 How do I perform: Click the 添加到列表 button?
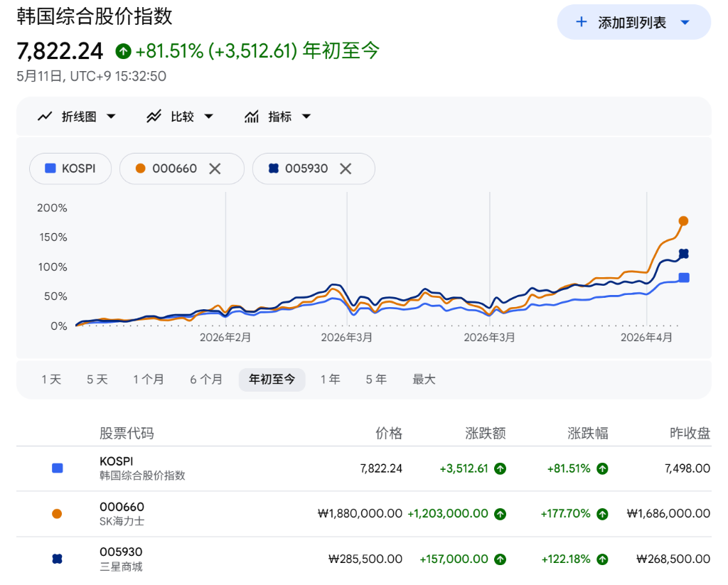pos(633,22)
